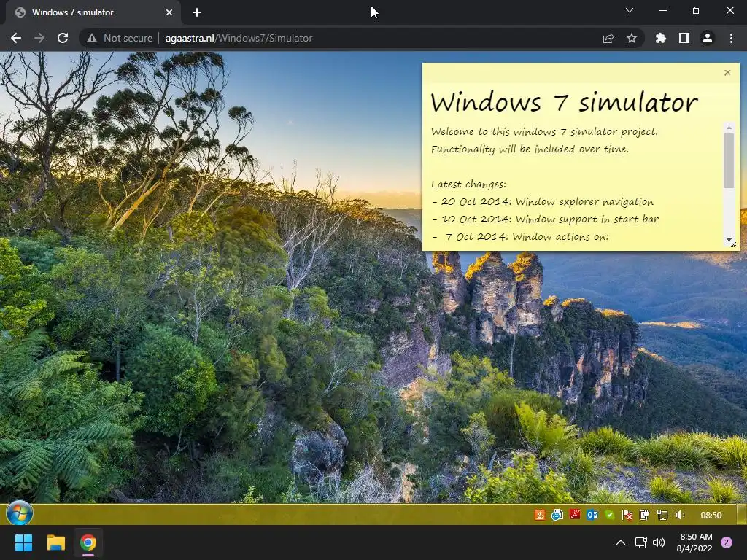Click the 'Latest changes:' line in note

[x=468, y=184]
